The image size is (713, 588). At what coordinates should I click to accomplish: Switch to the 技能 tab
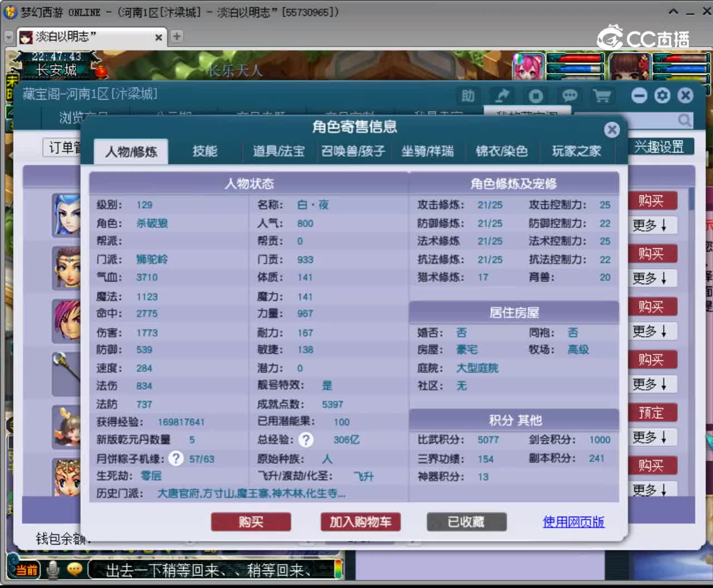(x=205, y=151)
